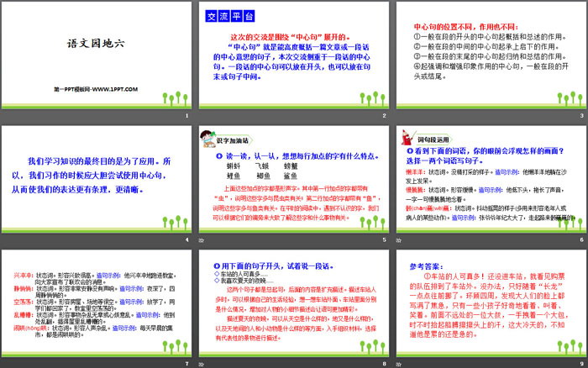Click the animation star icon under slide 8
This screenshot has height=368, width=588.
(202, 364)
